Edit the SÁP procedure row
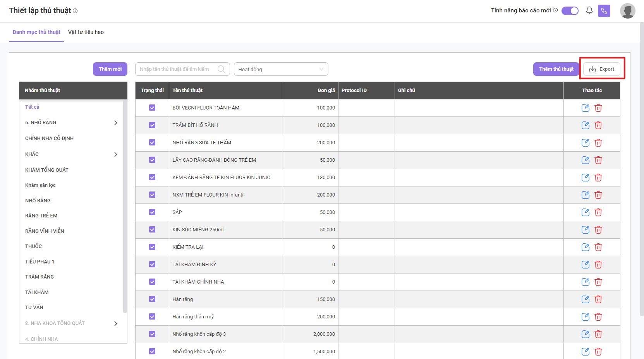 [585, 212]
